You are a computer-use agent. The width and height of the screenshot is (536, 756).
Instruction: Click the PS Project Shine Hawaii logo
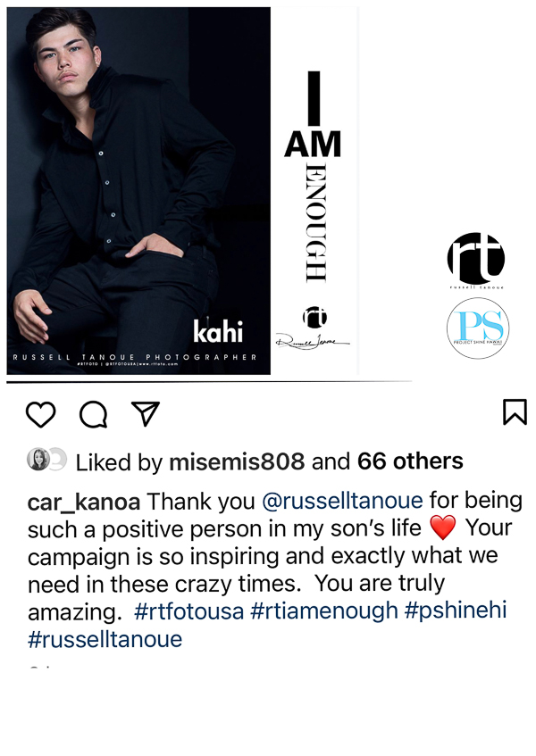click(x=478, y=328)
